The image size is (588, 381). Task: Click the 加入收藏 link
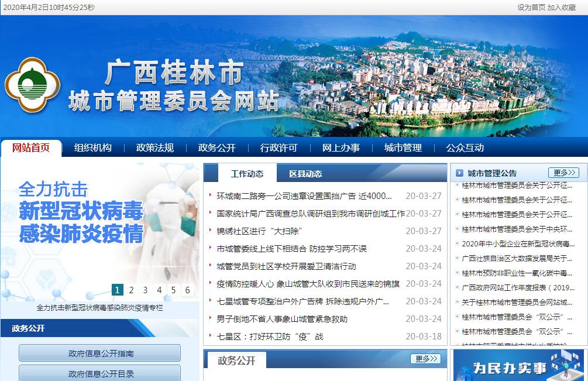pos(562,8)
